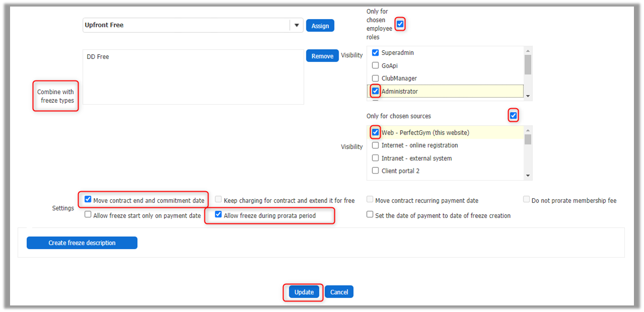Uncheck the Superadmin role checkbox
This screenshot has width=644, height=312.
click(375, 53)
